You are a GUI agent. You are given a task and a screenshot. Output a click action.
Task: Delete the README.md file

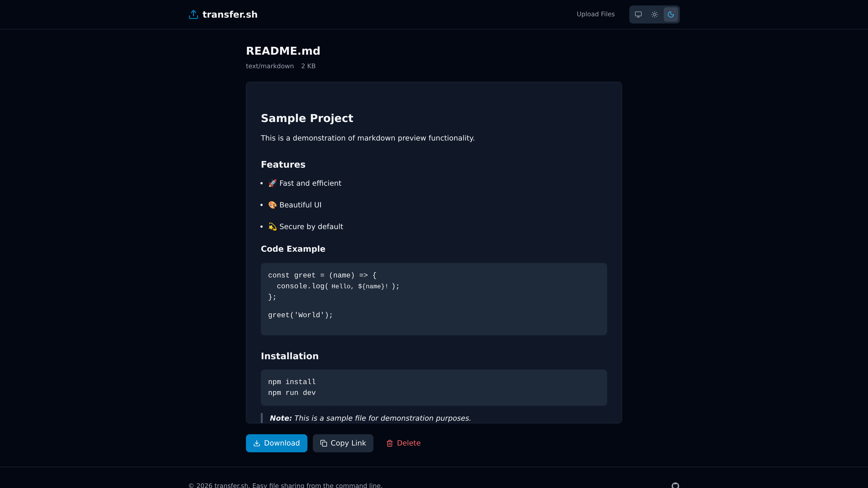point(403,443)
